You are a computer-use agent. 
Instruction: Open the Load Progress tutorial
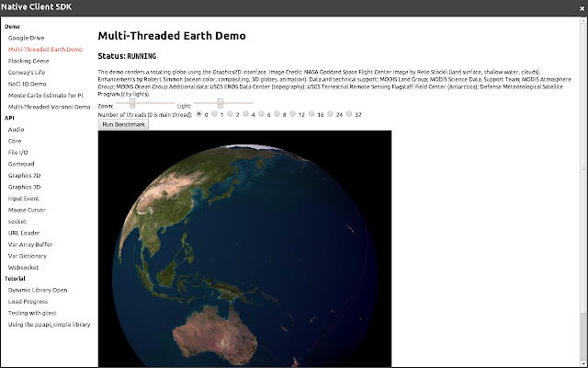[28, 302]
